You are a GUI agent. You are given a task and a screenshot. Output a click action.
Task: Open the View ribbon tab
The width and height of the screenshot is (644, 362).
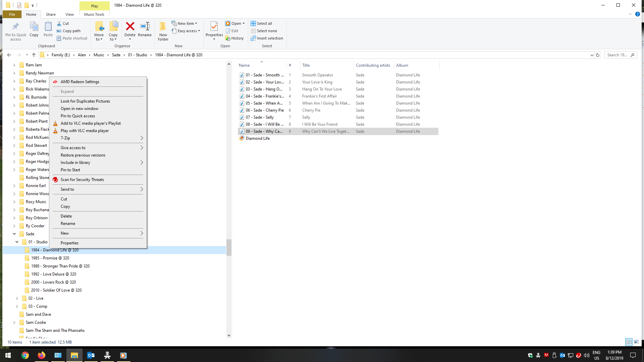tap(69, 14)
